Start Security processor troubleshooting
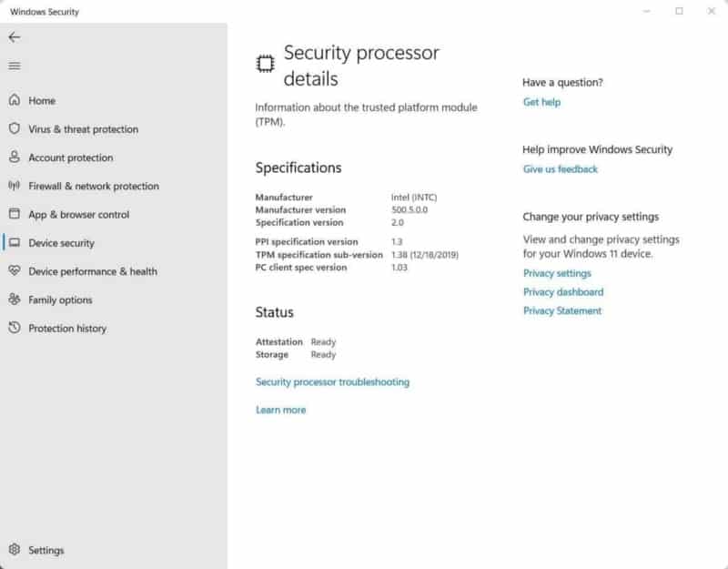728x569 pixels. (x=332, y=381)
